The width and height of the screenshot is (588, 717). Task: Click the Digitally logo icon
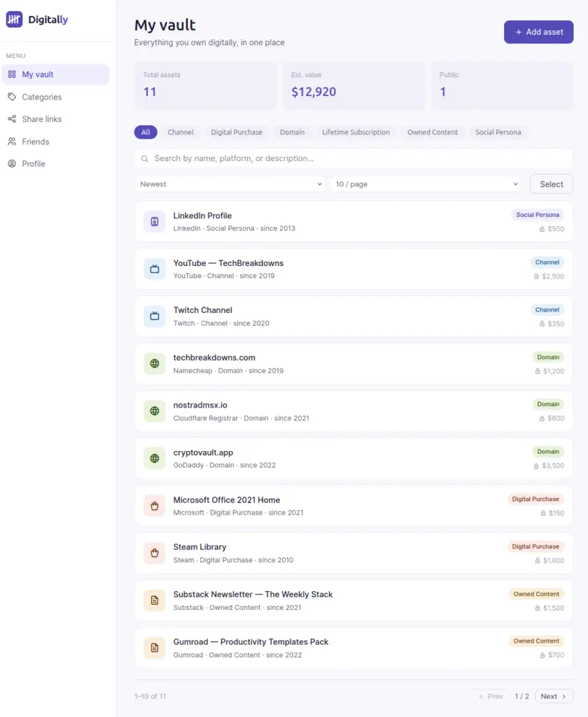[14, 19]
